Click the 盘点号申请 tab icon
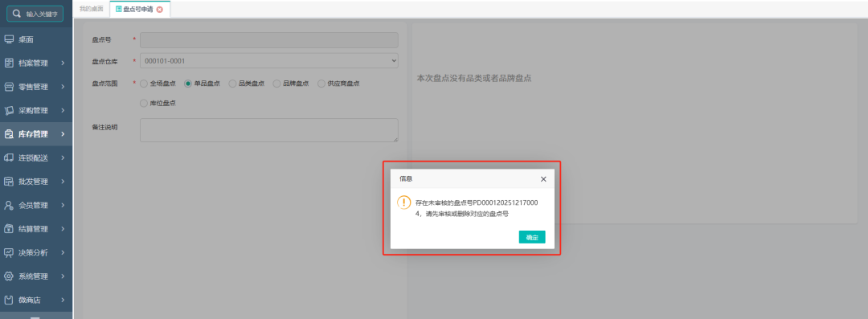This screenshot has width=868, height=319. (x=118, y=10)
